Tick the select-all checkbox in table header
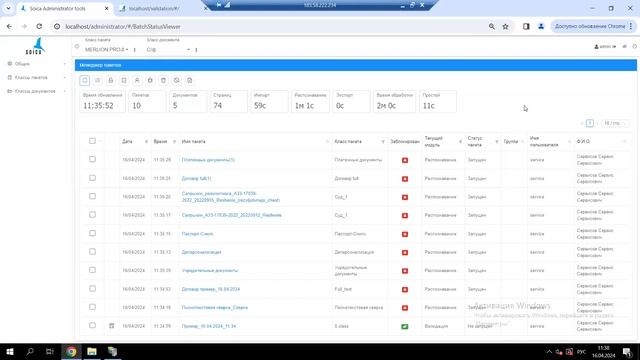This screenshot has width=640, height=360. click(x=92, y=141)
